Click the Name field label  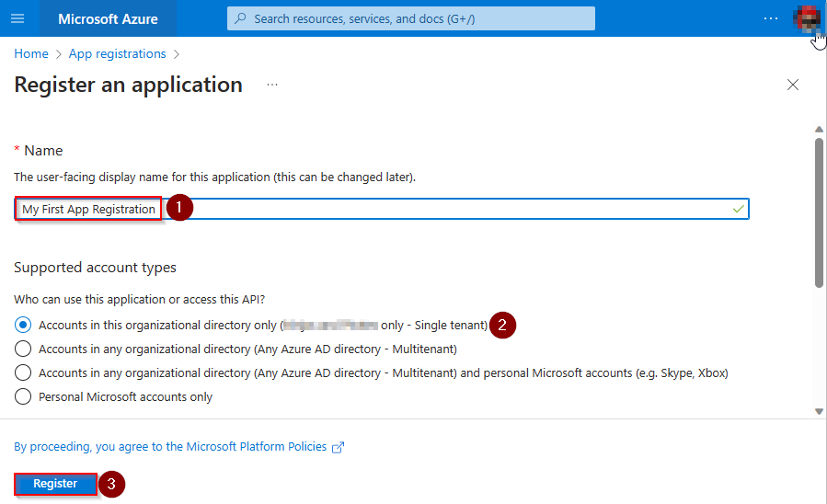coord(43,151)
